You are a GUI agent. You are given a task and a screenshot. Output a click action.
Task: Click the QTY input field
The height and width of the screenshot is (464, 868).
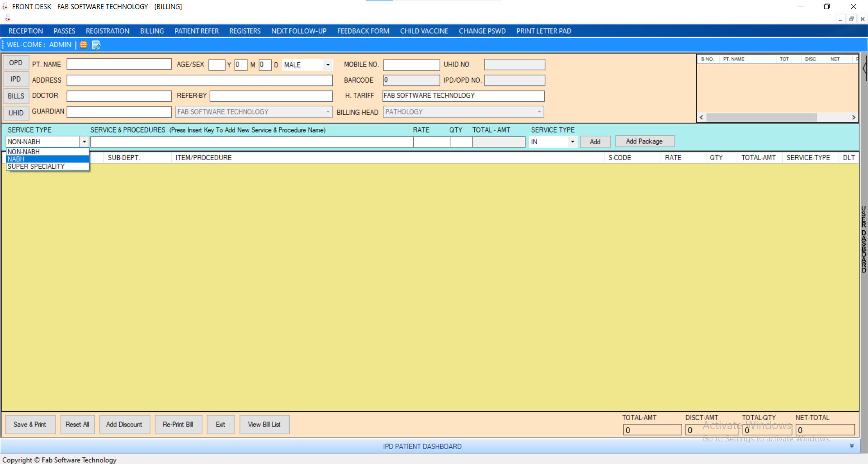coord(461,142)
